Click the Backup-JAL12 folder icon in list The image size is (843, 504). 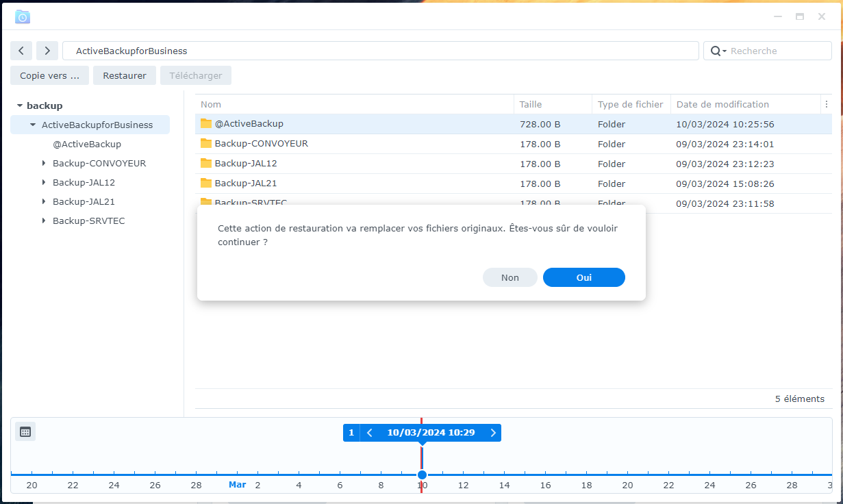tap(206, 164)
